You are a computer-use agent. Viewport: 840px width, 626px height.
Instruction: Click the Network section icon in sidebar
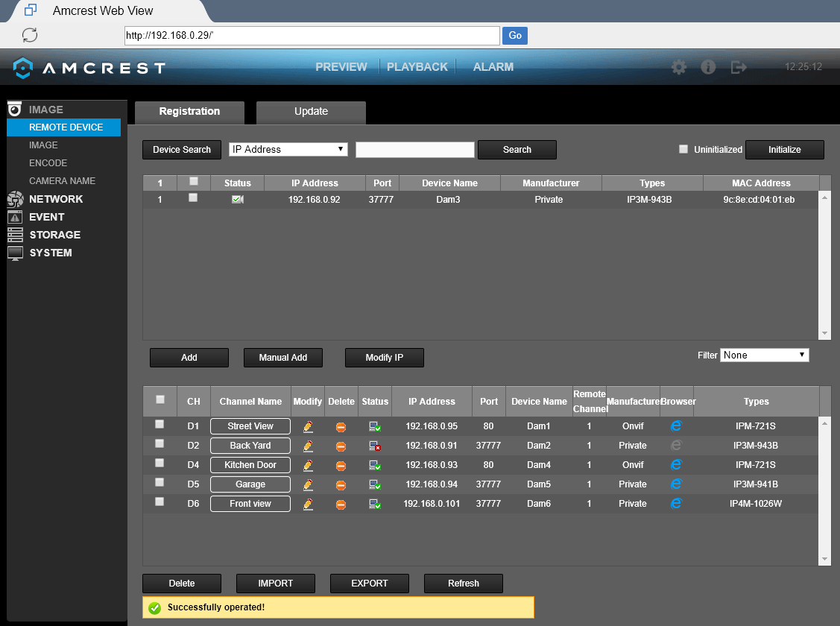click(x=15, y=199)
